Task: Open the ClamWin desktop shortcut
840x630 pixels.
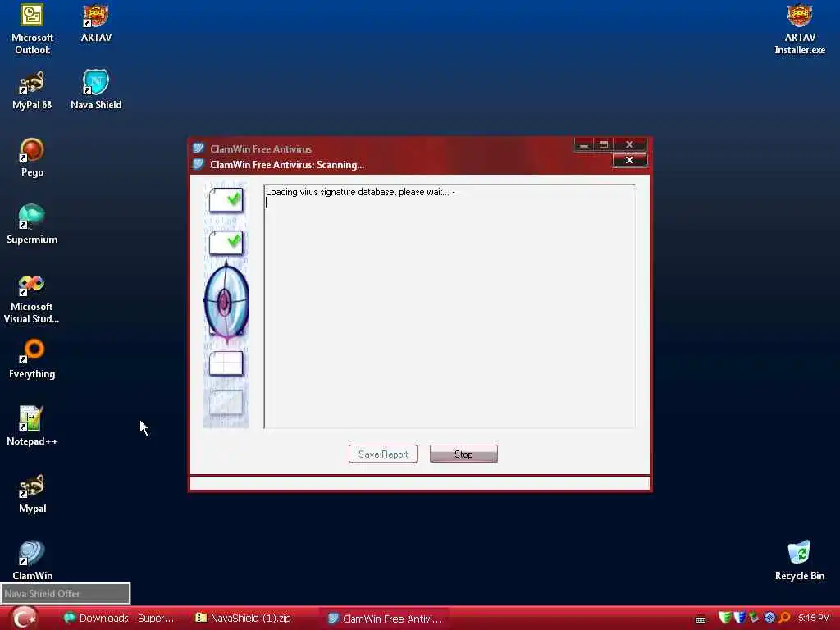Action: 32,560
